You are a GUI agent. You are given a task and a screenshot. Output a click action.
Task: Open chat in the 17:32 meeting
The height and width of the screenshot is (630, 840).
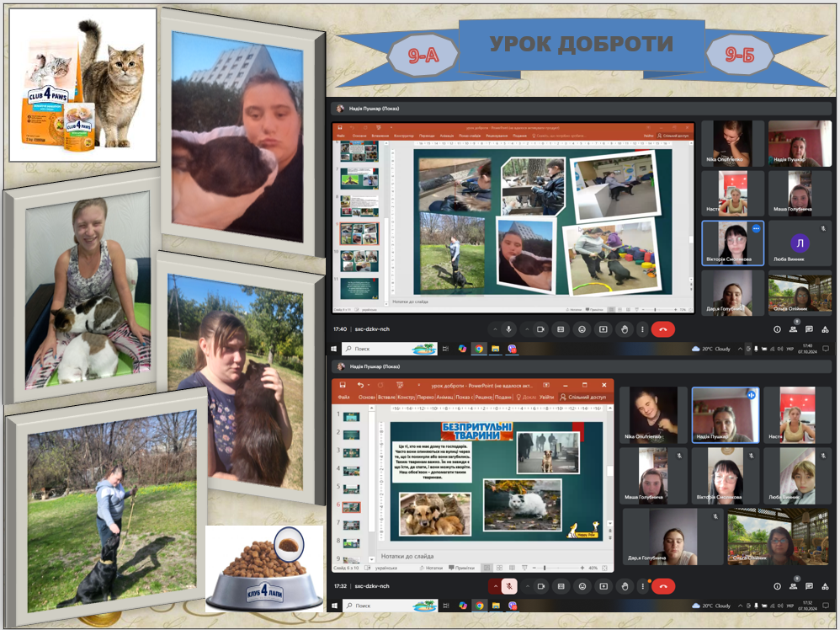point(809,586)
